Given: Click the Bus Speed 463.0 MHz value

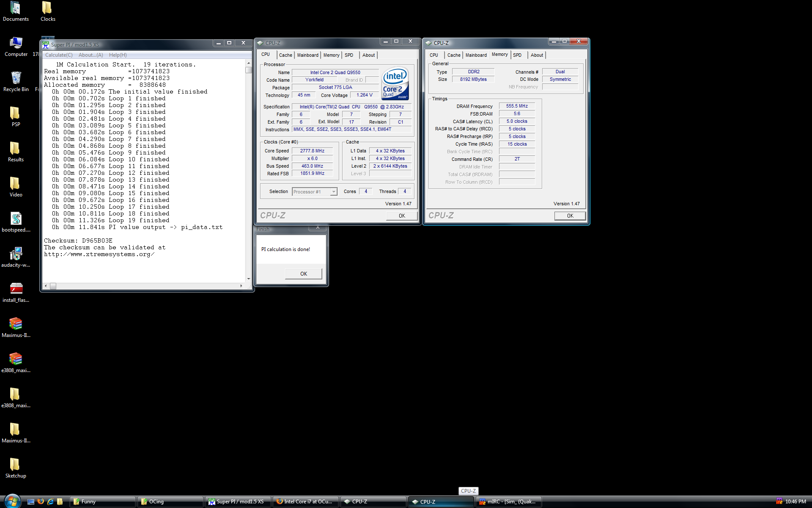Looking at the screenshot, I should point(312,166).
